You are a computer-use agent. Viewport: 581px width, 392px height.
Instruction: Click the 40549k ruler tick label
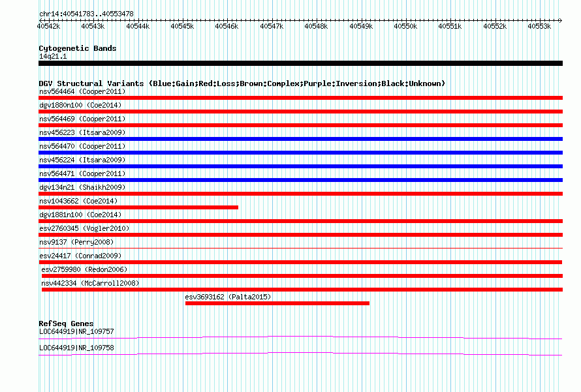click(361, 26)
